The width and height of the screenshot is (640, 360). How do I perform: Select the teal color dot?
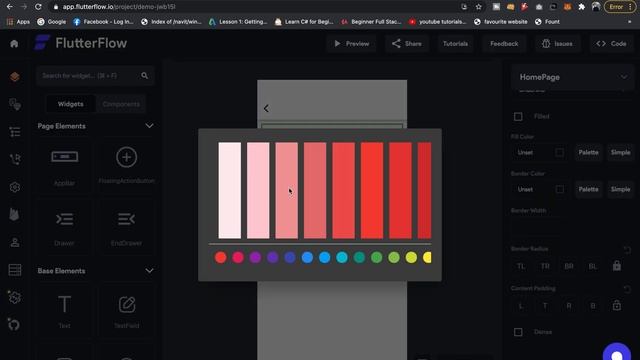coord(360,258)
